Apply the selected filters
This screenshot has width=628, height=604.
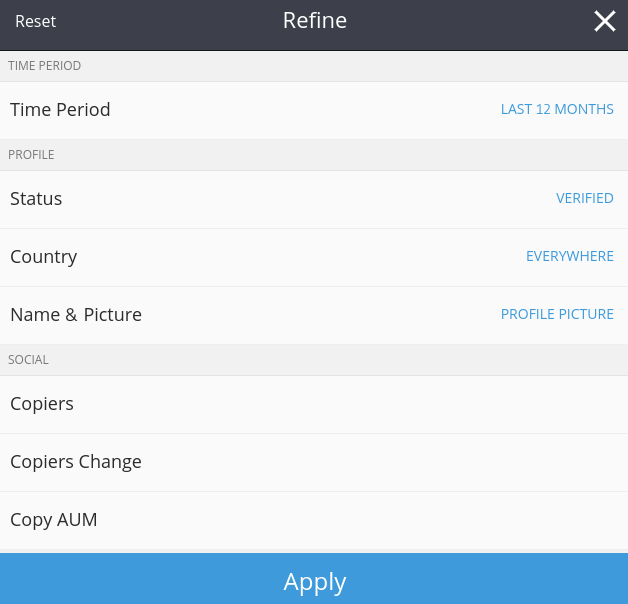(x=314, y=579)
